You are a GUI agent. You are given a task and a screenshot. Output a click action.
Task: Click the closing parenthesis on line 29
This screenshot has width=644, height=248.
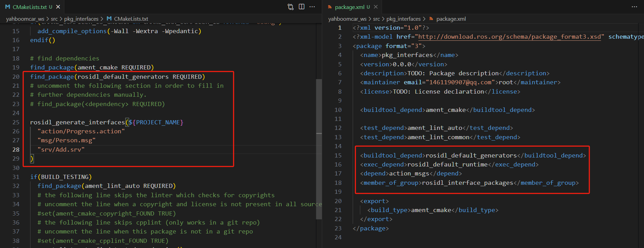click(x=32, y=159)
